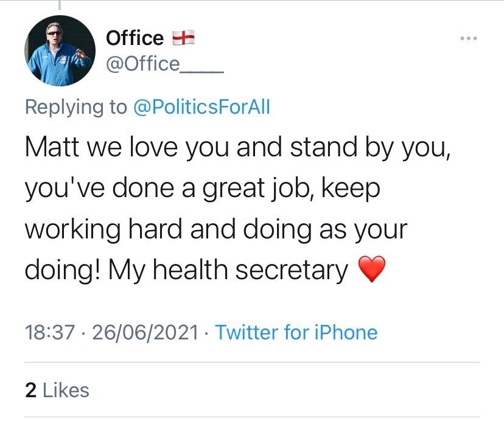View the 2 Likes list
Viewport: 504px width, 427px height.
point(57,390)
